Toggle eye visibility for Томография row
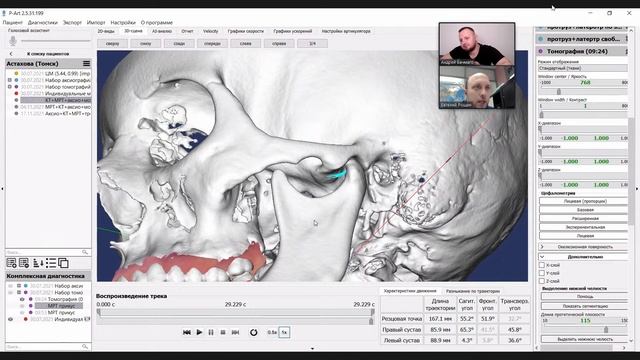Image resolution: width=640 pixels, height=360 pixels. click(x=22, y=299)
